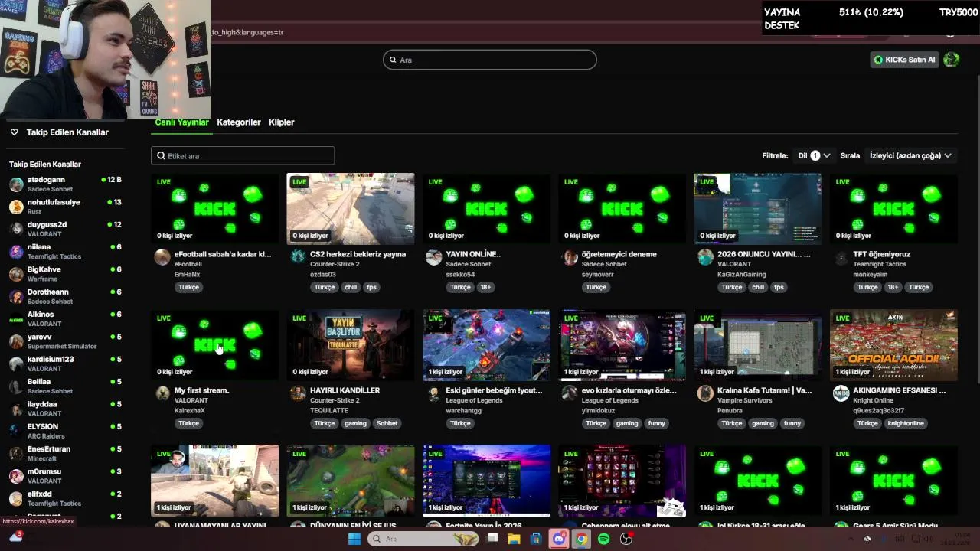Select Alkinos in followed channels
Screen dimensions: 980x551
pos(65,319)
